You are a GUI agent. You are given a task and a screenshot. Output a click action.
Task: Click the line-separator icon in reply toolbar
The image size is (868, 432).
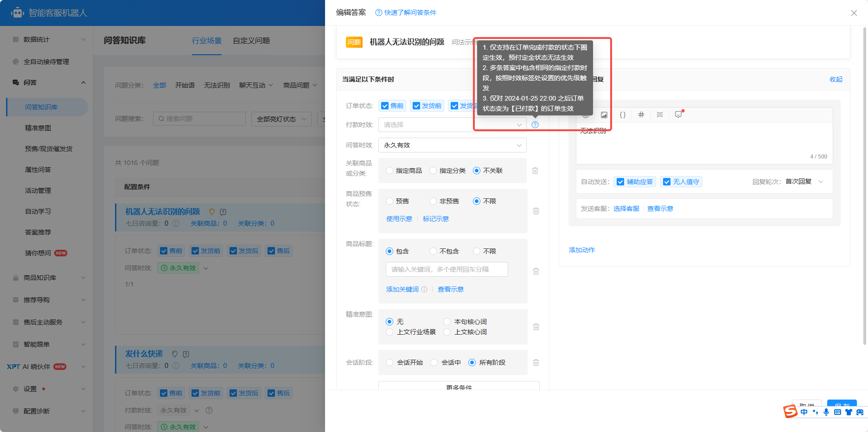click(x=660, y=114)
